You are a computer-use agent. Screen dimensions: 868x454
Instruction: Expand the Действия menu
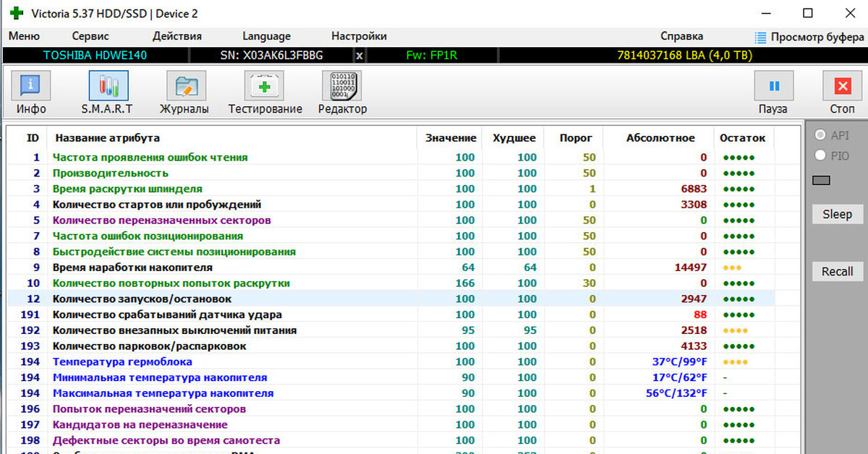[x=177, y=36]
